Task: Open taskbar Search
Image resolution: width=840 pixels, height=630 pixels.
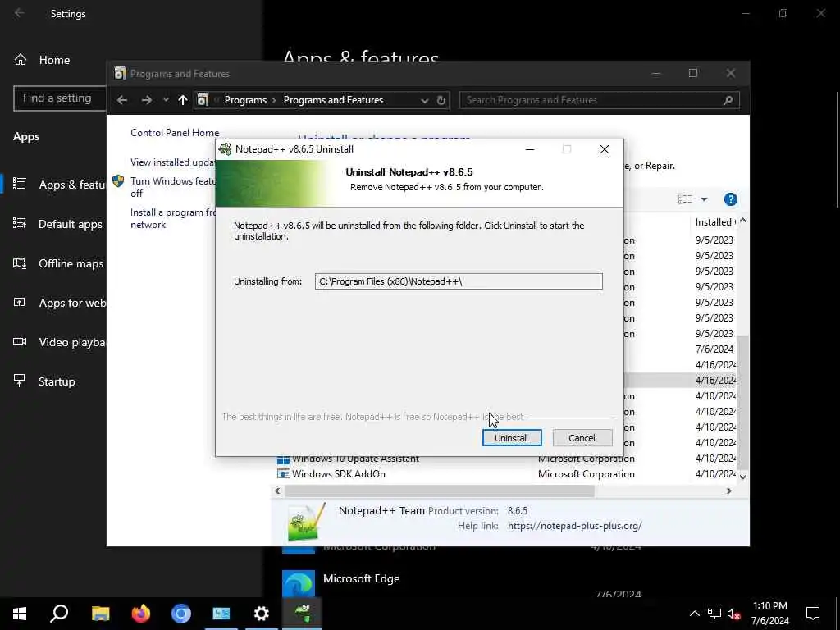Action: click(59, 614)
